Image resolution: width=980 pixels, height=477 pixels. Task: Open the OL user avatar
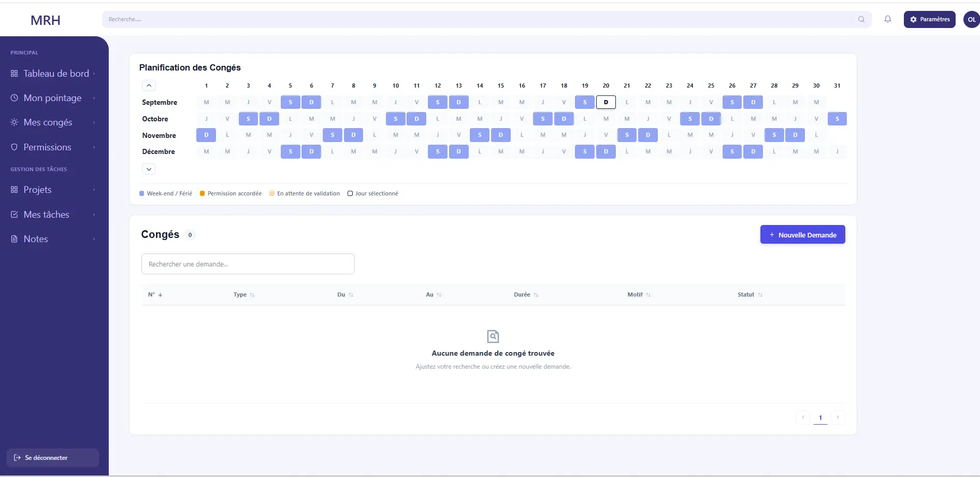click(x=971, y=20)
